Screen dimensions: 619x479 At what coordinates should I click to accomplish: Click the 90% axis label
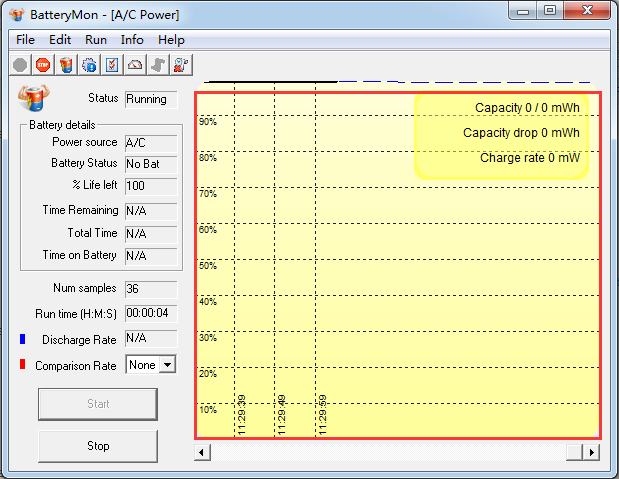(208, 122)
